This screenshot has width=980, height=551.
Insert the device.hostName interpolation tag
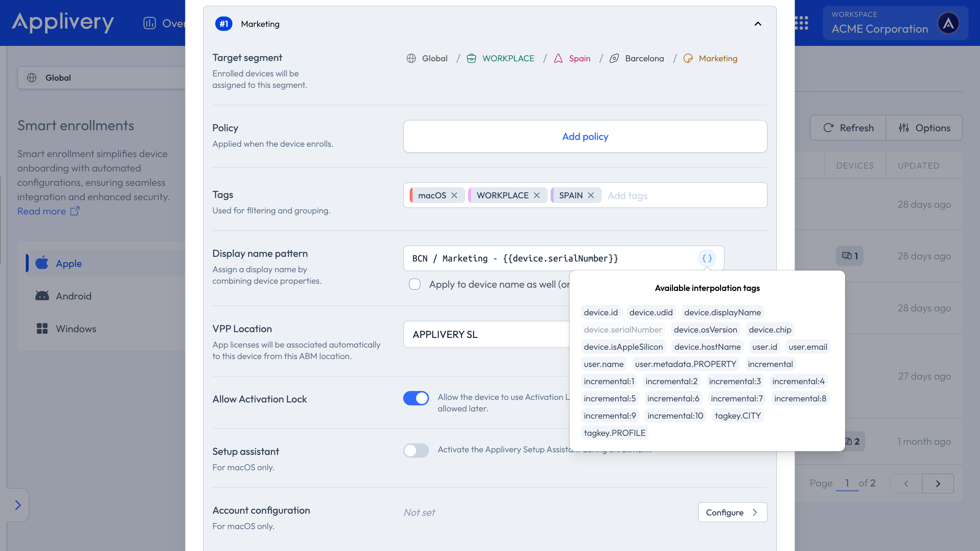click(707, 347)
